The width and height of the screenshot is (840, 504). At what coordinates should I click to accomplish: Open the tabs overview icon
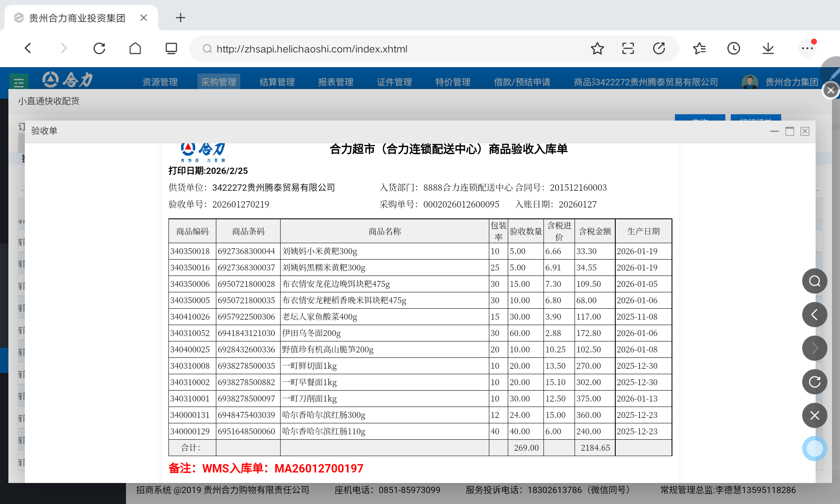pyautogui.click(x=171, y=49)
